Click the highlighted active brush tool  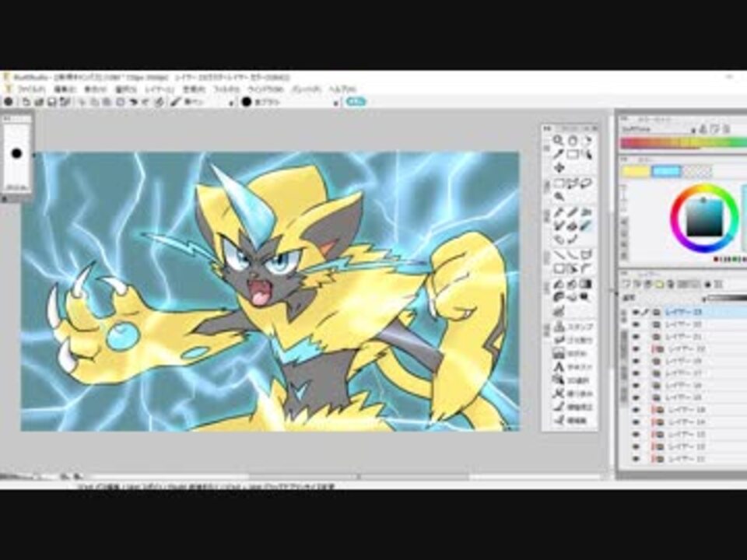[587, 226]
